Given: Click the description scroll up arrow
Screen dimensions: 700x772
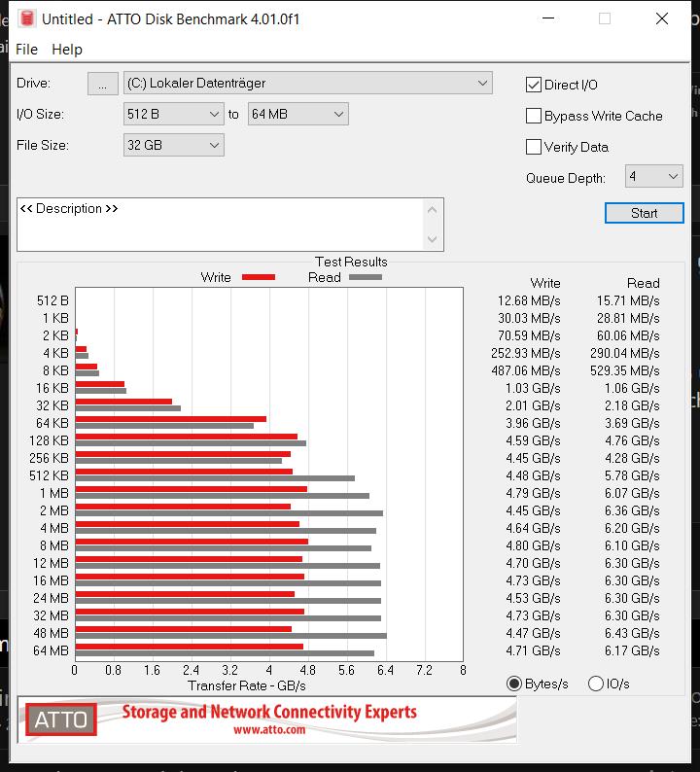Looking at the screenshot, I should pyautogui.click(x=433, y=210).
